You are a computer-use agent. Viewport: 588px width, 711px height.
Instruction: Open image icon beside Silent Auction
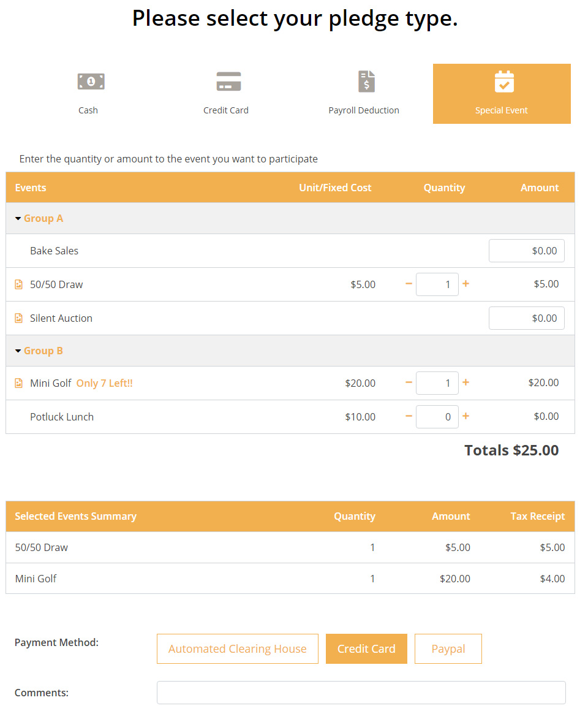18,318
